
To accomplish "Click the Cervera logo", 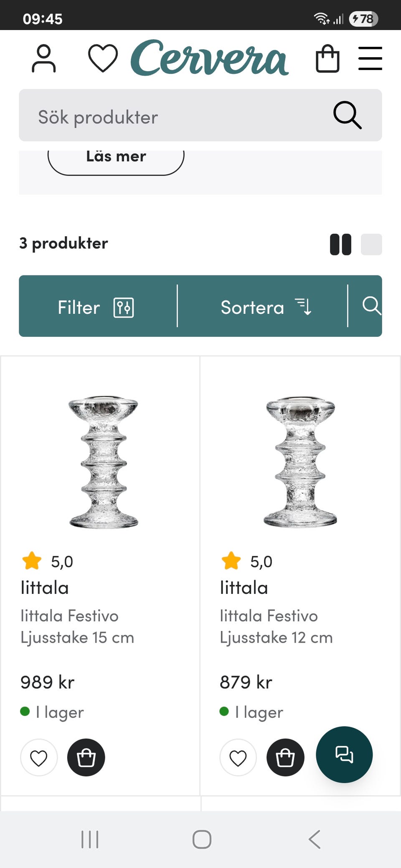I will click(210, 58).
